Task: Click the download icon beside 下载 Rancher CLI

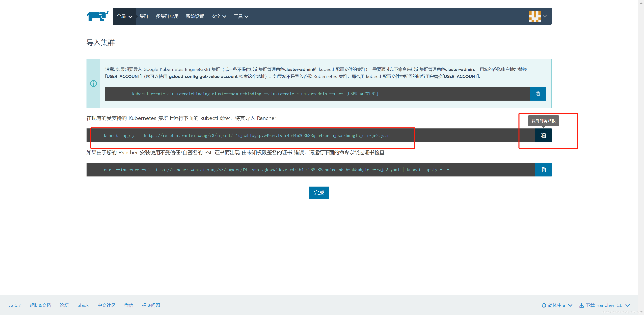Action: click(x=581, y=305)
